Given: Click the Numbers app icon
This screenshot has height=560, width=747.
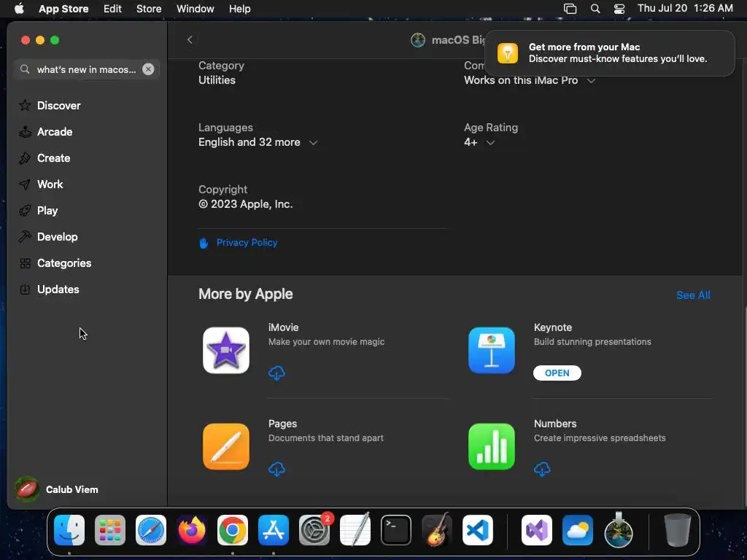Looking at the screenshot, I should [491, 446].
